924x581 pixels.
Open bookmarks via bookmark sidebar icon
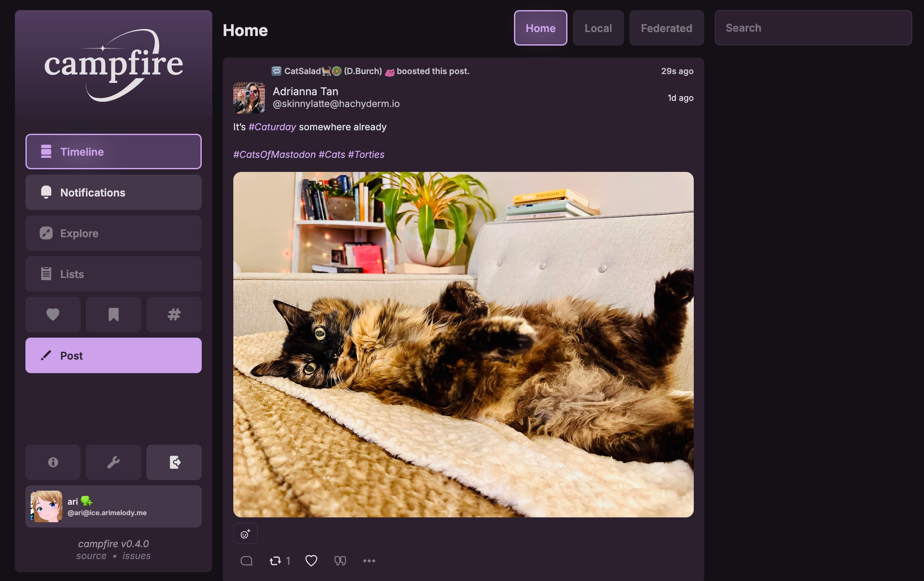pos(113,314)
